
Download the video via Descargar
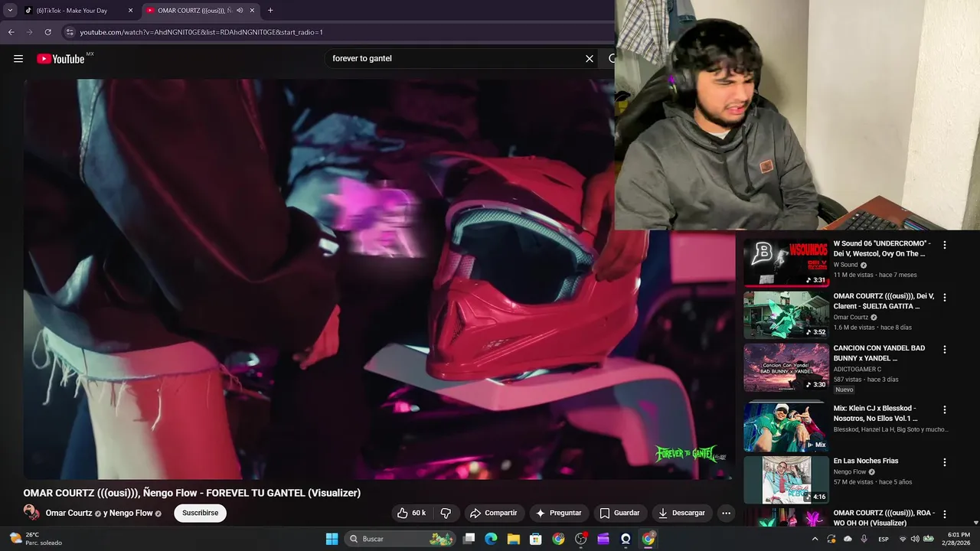coord(681,513)
